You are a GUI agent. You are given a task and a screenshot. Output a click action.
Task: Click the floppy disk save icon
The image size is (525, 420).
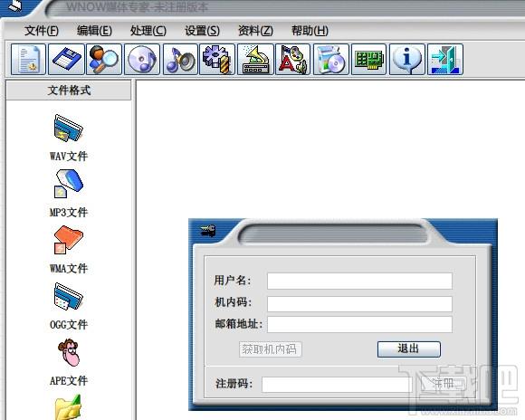(x=66, y=59)
